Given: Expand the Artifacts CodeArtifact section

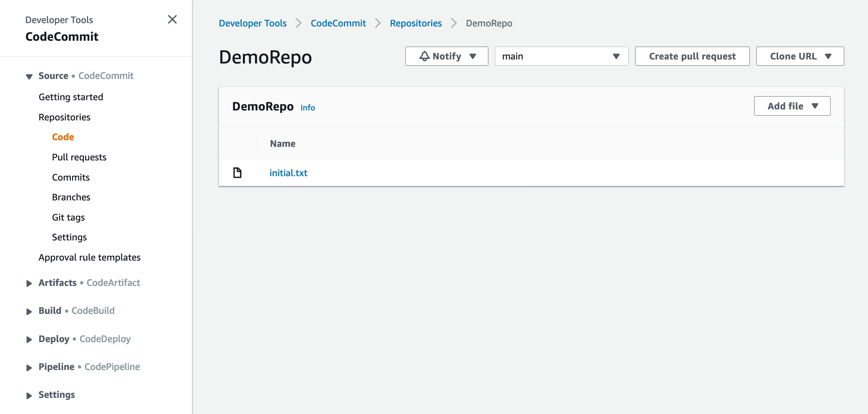Looking at the screenshot, I should coord(29,283).
